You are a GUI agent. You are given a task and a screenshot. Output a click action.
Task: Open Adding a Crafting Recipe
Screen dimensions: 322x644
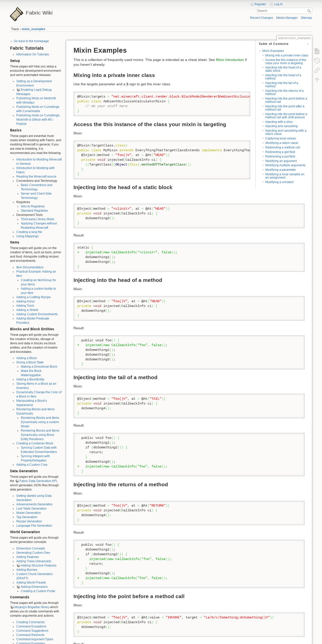(x=33, y=297)
